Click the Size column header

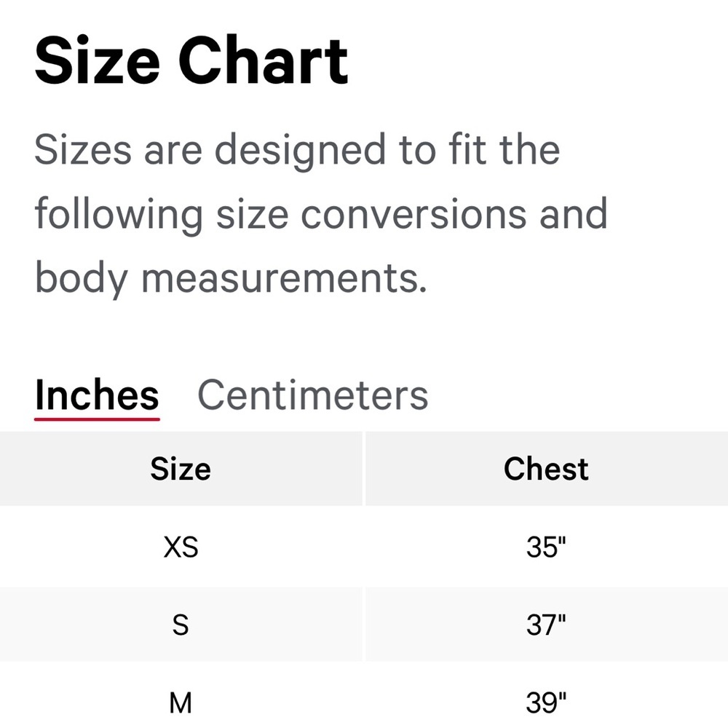pos(181,469)
